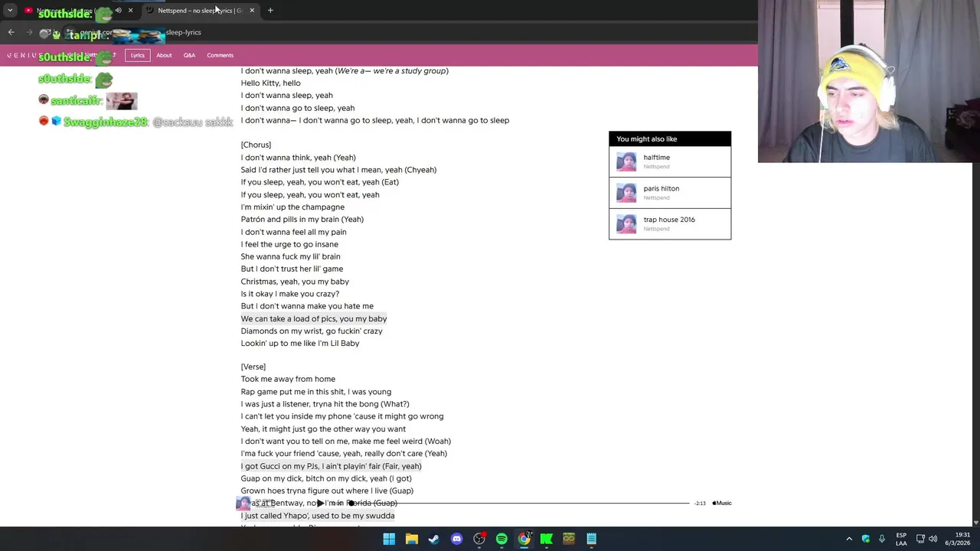Seek along the Apple Music progress bar
This screenshot has width=980, height=551.
tap(521, 503)
